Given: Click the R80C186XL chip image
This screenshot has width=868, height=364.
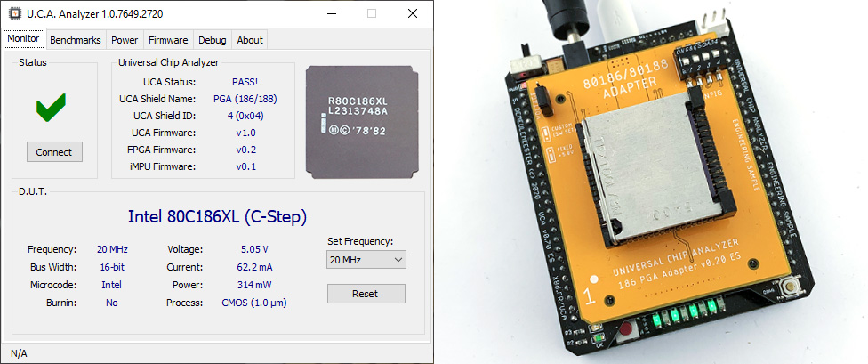Looking at the screenshot, I should pos(362,122).
